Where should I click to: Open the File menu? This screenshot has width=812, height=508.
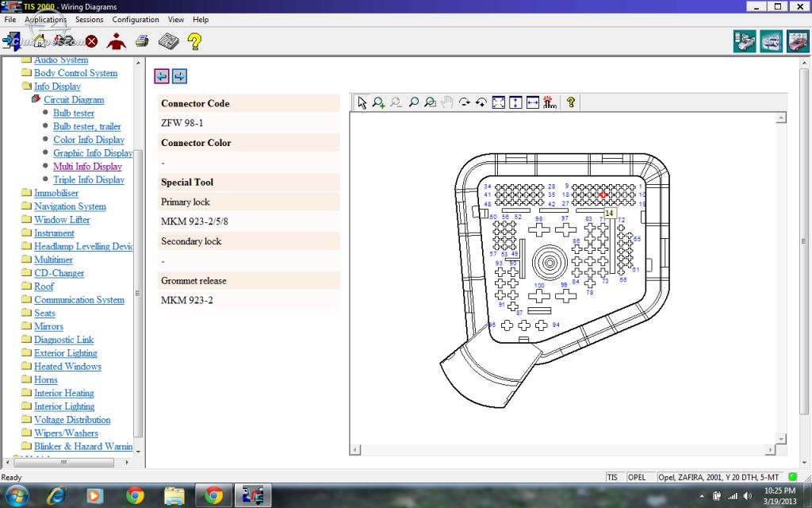10,20
